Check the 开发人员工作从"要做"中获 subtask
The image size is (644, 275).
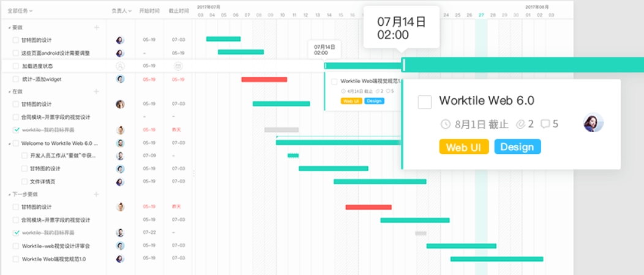24,156
